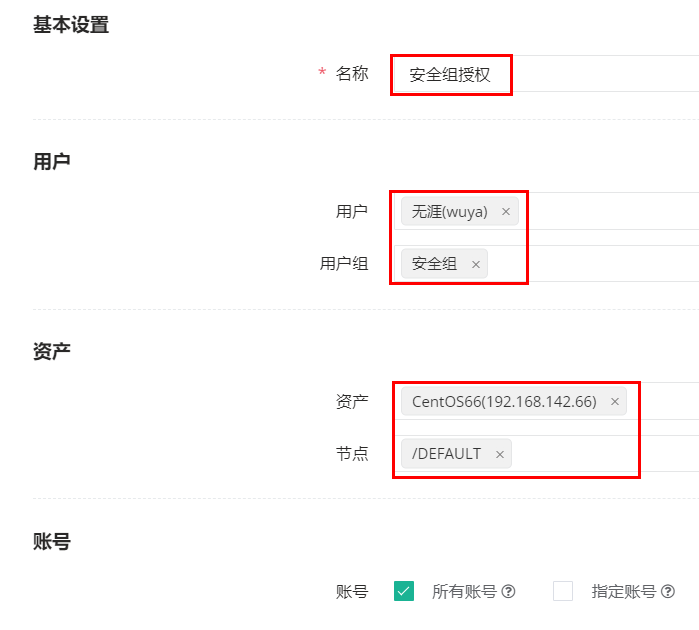Focus the 名称 input containing 安全组授权

pyautogui.click(x=546, y=74)
